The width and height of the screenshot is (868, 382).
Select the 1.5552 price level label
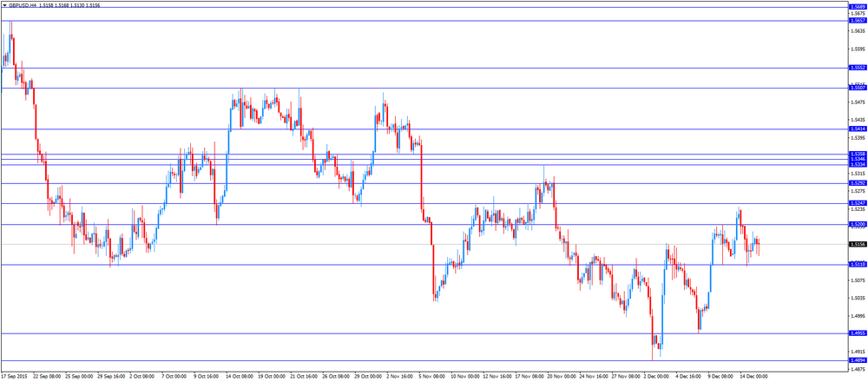coord(858,68)
